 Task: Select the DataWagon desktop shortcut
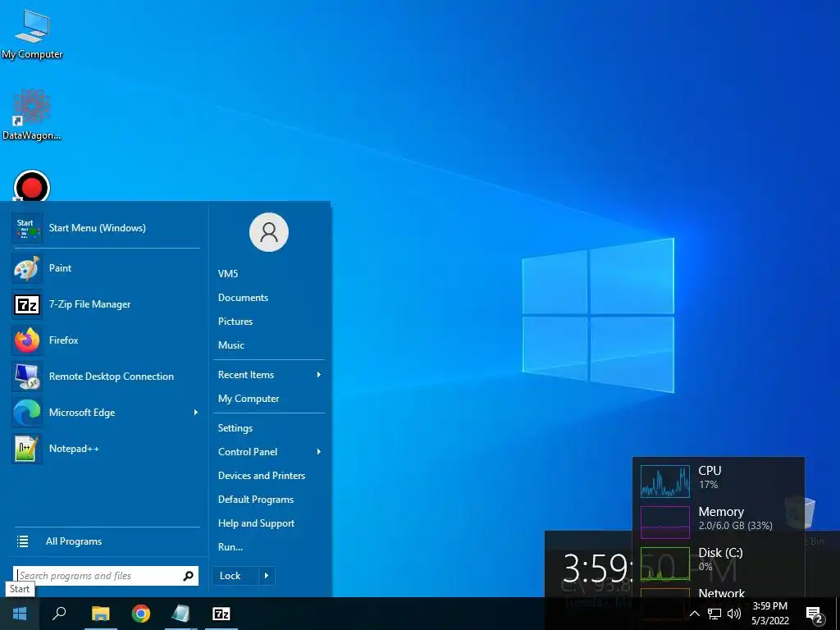pos(32,115)
